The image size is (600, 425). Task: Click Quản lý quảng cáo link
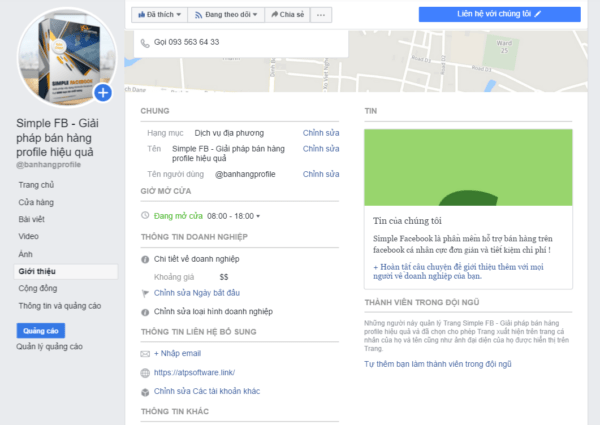[x=49, y=347]
